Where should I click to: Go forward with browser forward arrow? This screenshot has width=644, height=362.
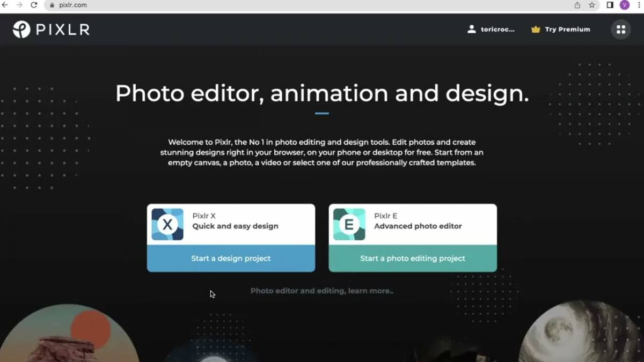click(19, 5)
